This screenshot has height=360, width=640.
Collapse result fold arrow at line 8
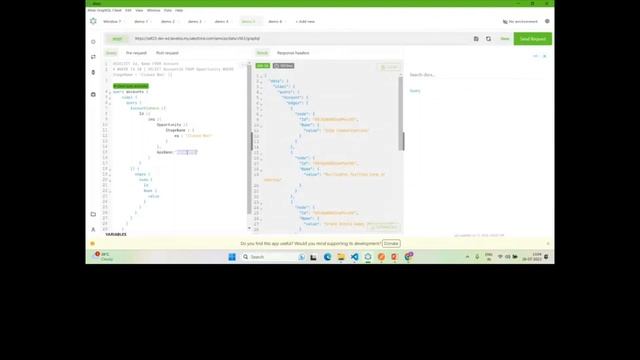point(261,115)
